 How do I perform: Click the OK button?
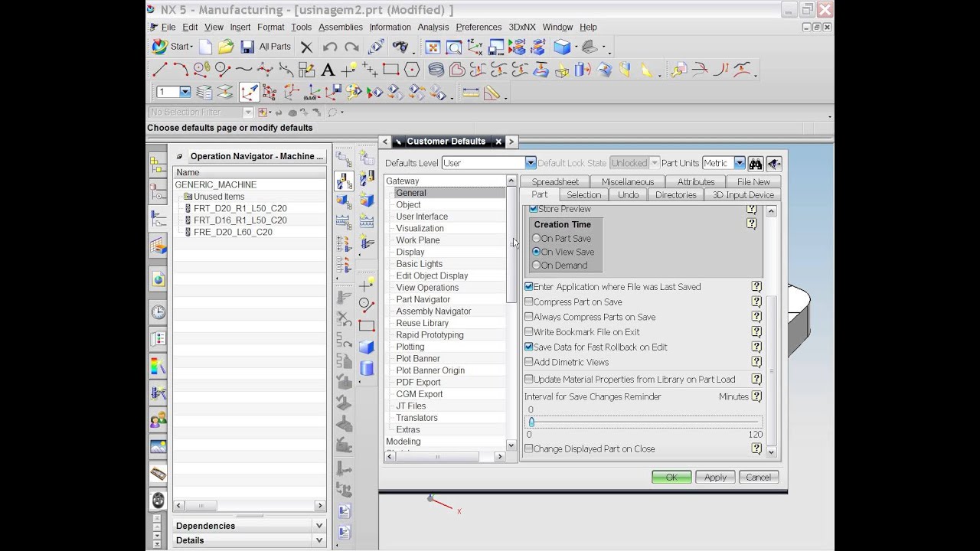click(x=671, y=478)
